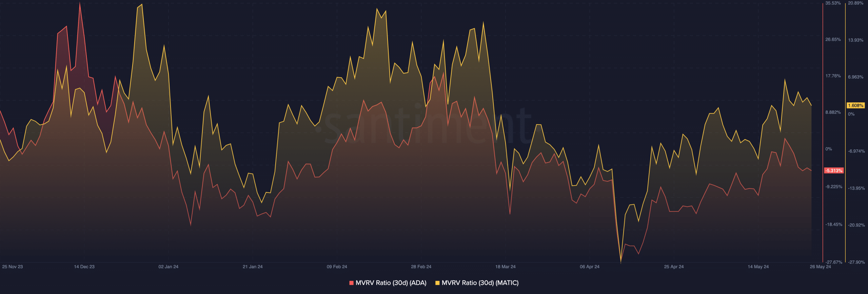
Task: Click the 09 Feb 24 date label
Action: [x=337, y=267]
